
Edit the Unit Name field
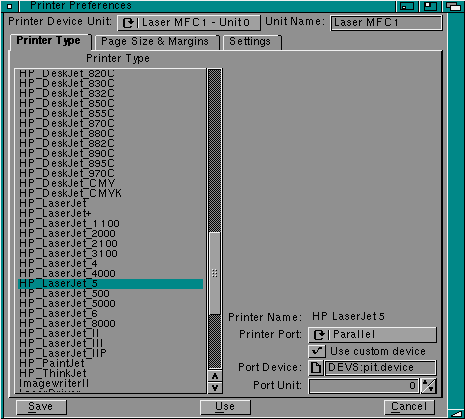point(386,23)
